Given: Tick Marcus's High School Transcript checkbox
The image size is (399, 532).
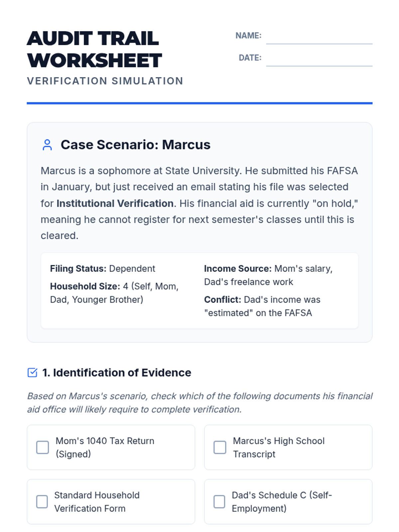Looking at the screenshot, I should [220, 447].
